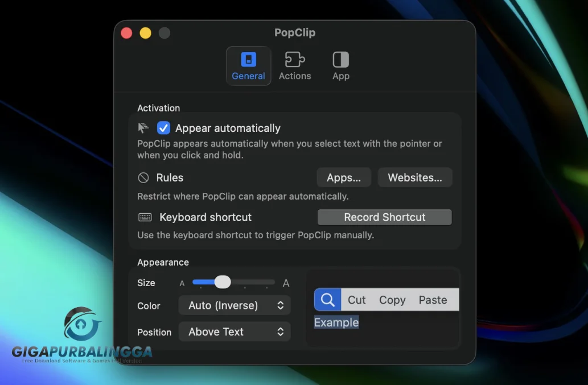Uncheck Appear automatically checkbox
The image size is (588, 385).
163,128
